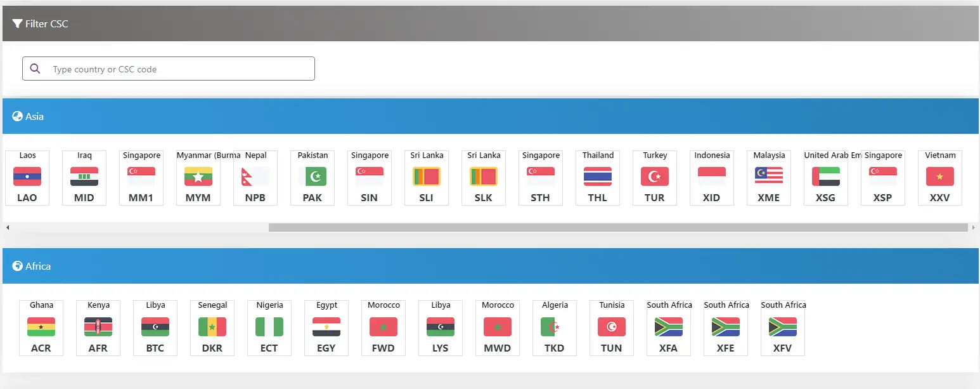Select the South Africa XFV card
Viewport: 980px width, 389px height.
pos(783,328)
